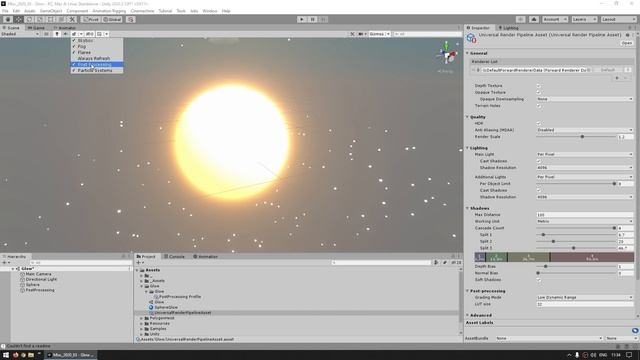
Task: Open File Explorer from the taskbar
Action: point(31,355)
